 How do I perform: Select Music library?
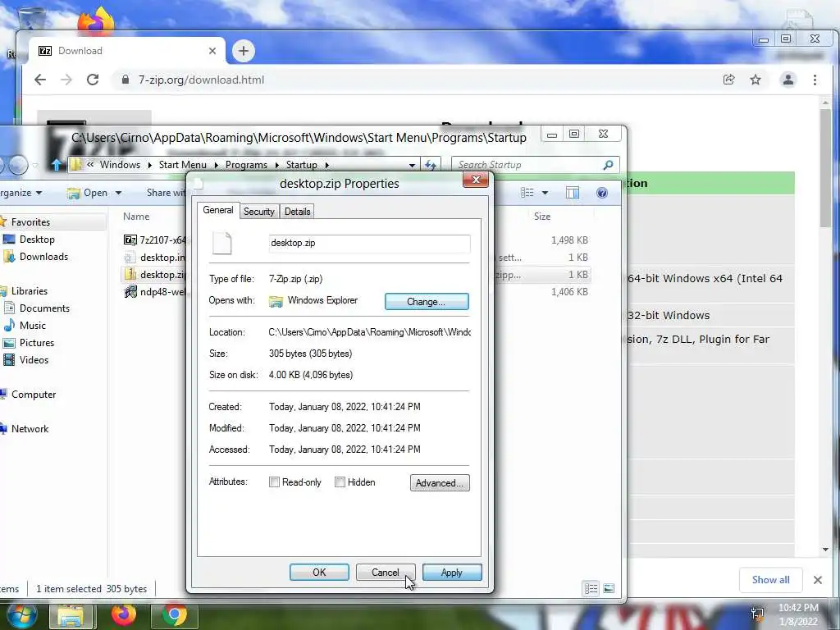tap(32, 325)
